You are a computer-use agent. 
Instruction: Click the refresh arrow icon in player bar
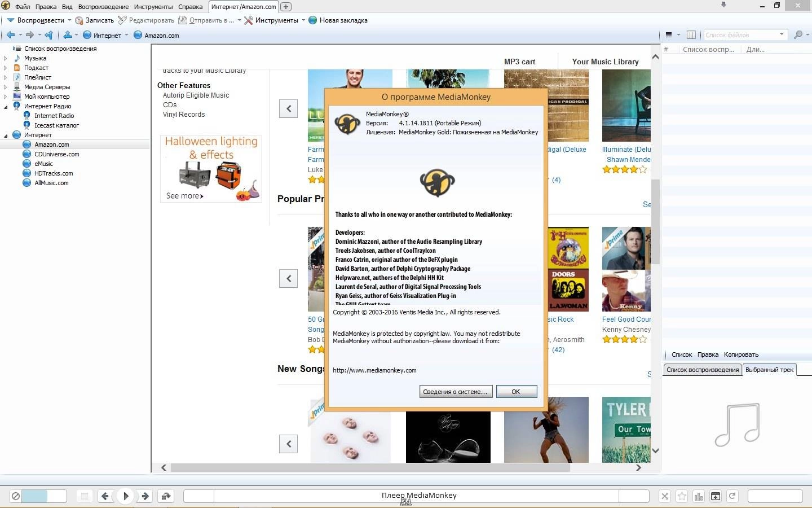tap(732, 496)
